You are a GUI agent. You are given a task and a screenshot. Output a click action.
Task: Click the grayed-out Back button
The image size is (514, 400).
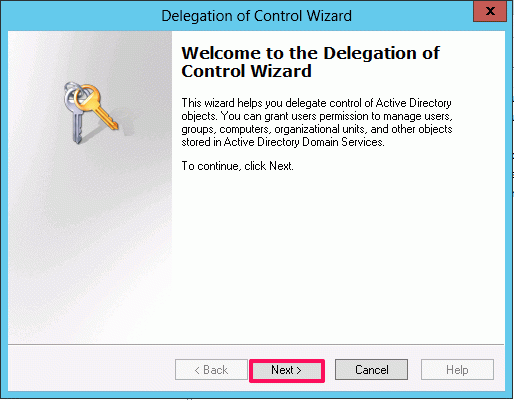211,370
